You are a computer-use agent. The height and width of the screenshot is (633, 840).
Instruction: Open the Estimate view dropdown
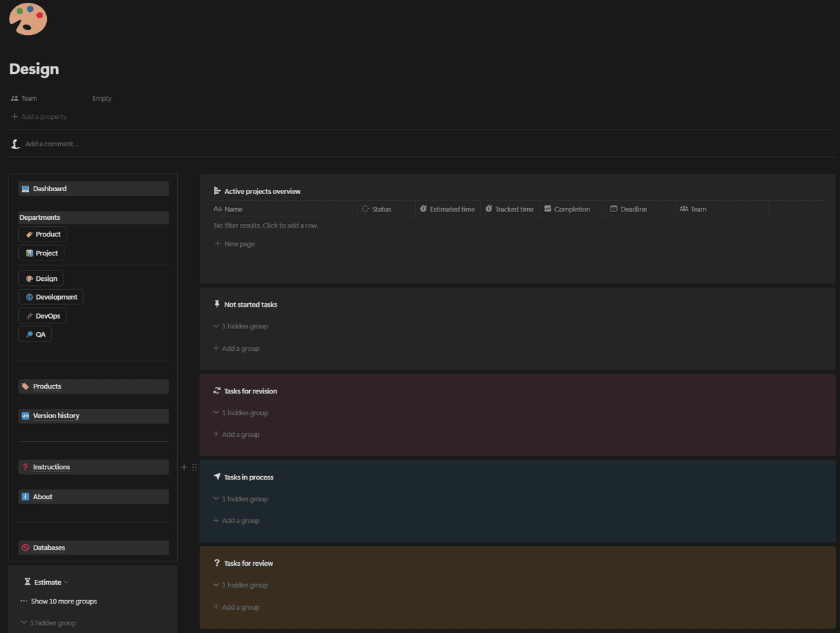tap(48, 583)
